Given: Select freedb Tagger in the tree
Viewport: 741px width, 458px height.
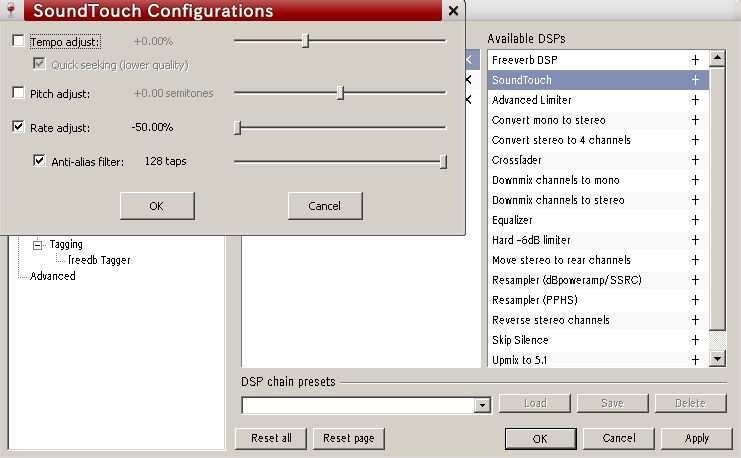Looking at the screenshot, I should [x=99, y=260].
